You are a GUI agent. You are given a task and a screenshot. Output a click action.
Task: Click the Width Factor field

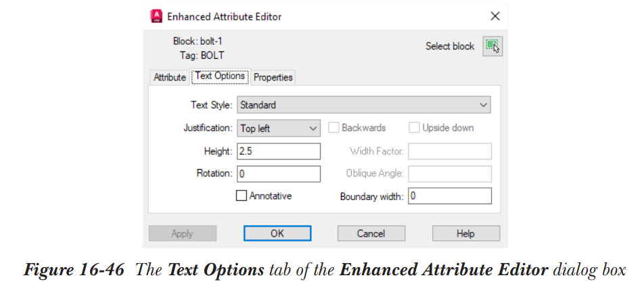(450, 151)
